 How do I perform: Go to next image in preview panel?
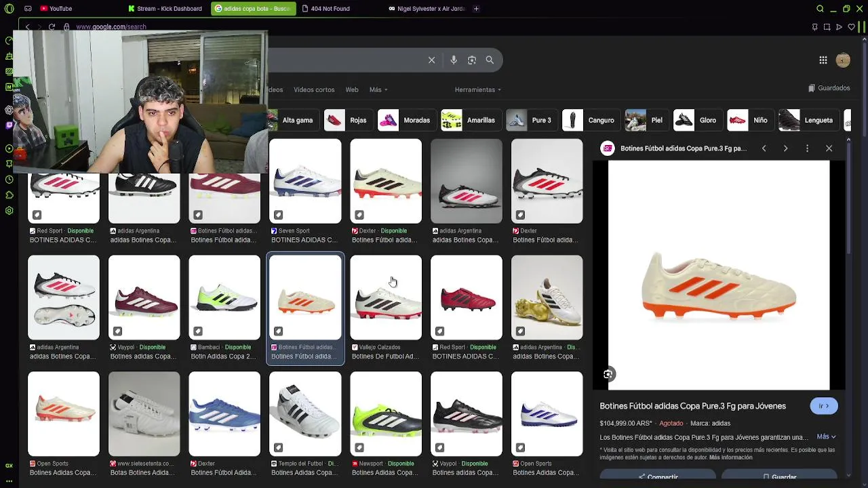pyautogui.click(x=785, y=148)
